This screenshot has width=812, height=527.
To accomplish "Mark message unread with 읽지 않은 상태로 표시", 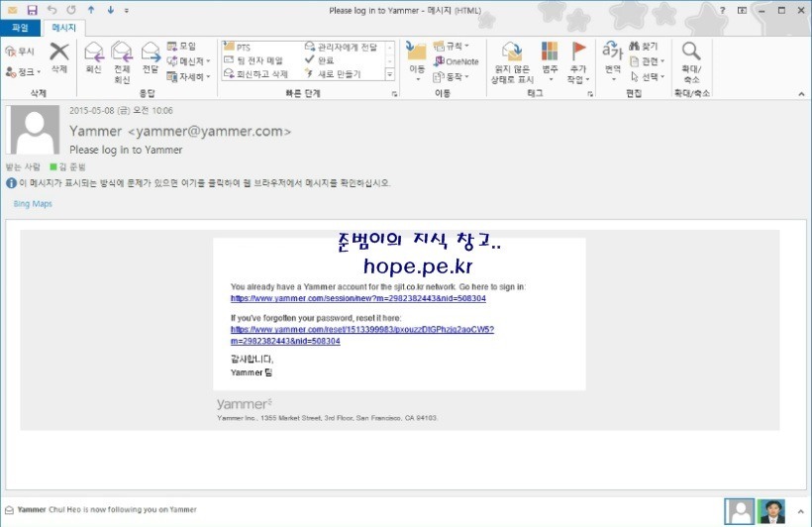I will [x=512, y=62].
